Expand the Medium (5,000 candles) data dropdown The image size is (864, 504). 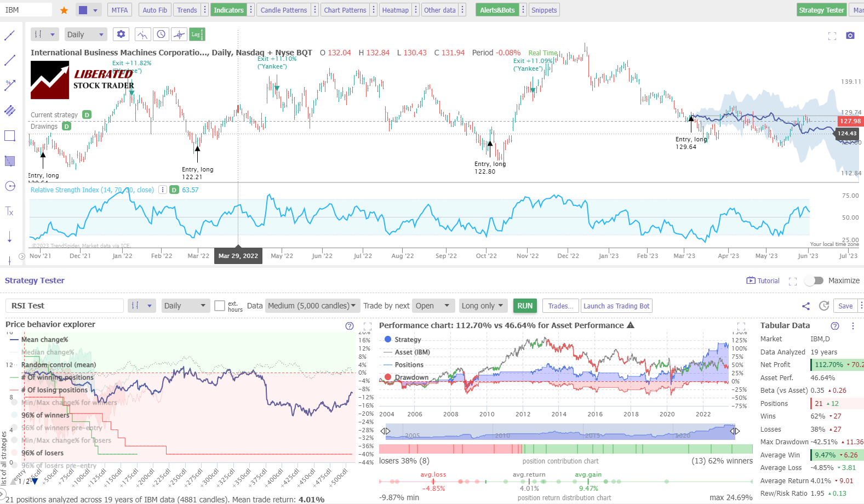click(311, 306)
